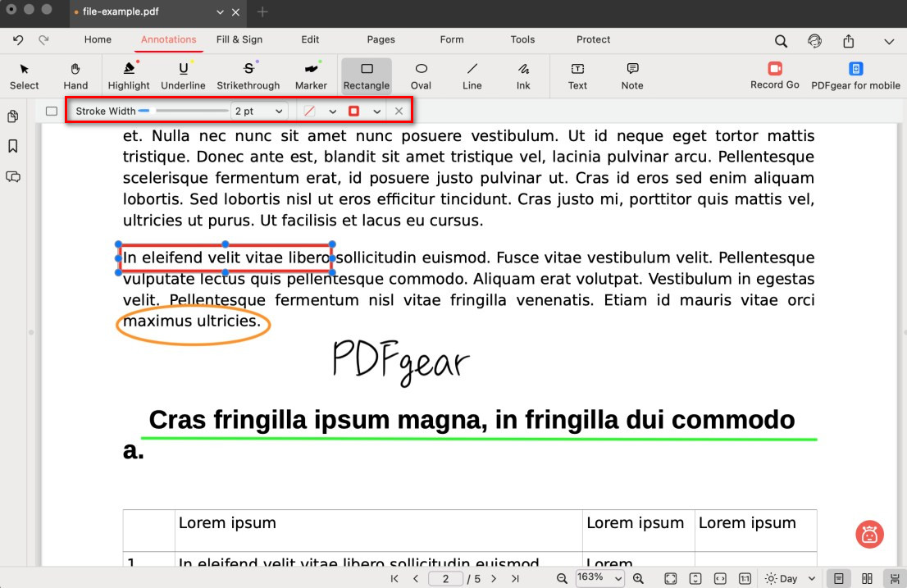Enable single page view mode
Screen dimensions: 907x588
click(838, 578)
